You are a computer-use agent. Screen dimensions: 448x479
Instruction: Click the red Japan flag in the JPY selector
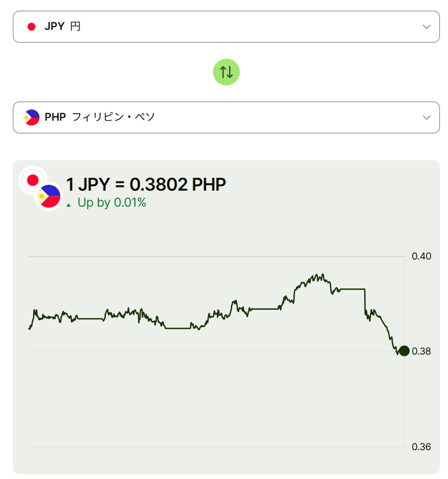click(32, 27)
